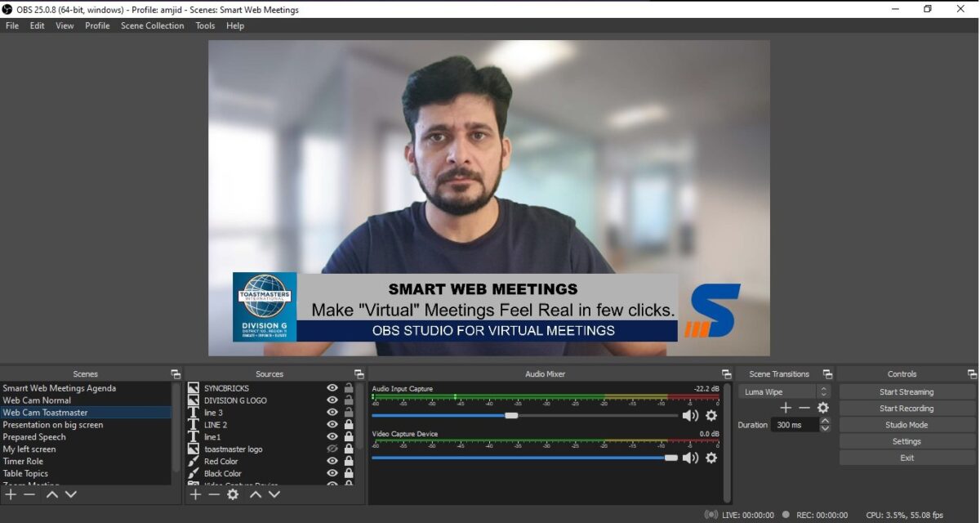Open the Luma Wipe transition dropdown

[x=784, y=391]
